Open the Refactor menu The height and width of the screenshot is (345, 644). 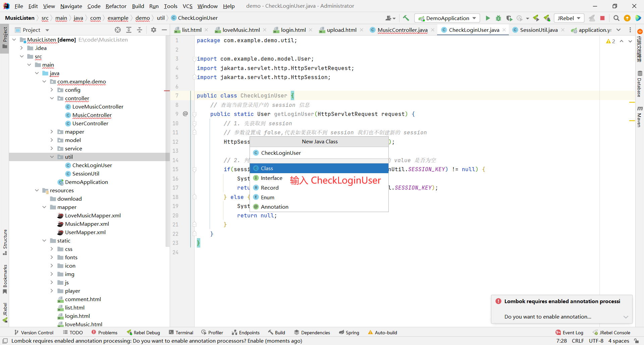point(116,6)
